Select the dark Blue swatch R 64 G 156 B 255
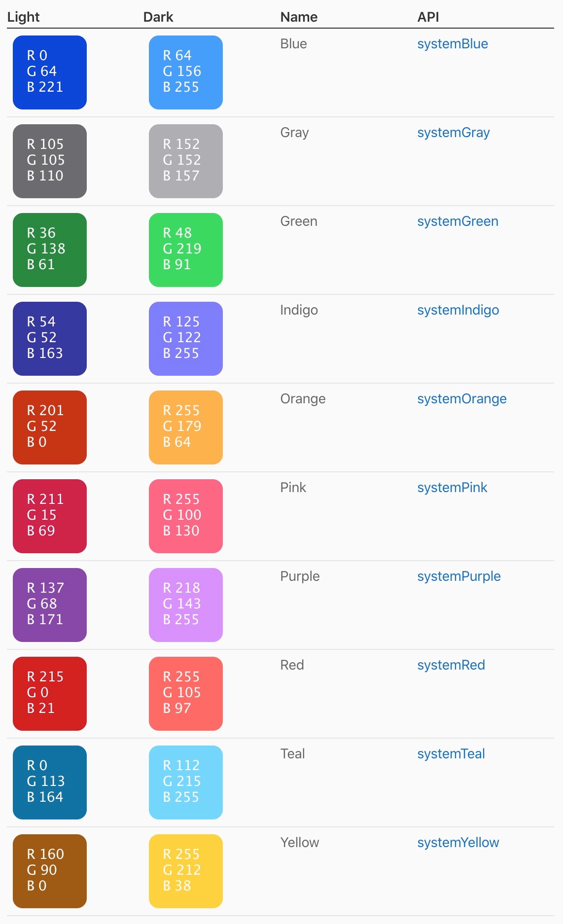 pyautogui.click(x=186, y=72)
